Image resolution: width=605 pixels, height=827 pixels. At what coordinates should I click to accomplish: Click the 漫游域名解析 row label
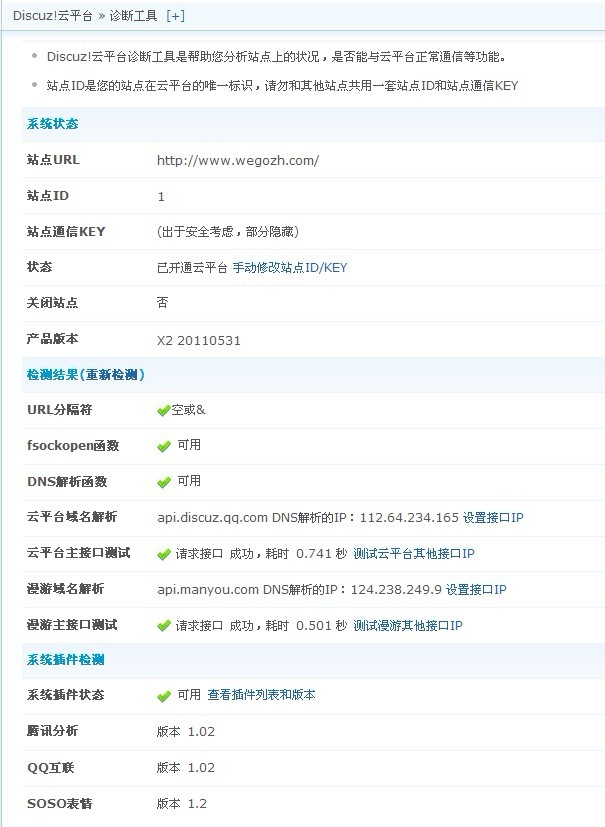click(x=65, y=589)
